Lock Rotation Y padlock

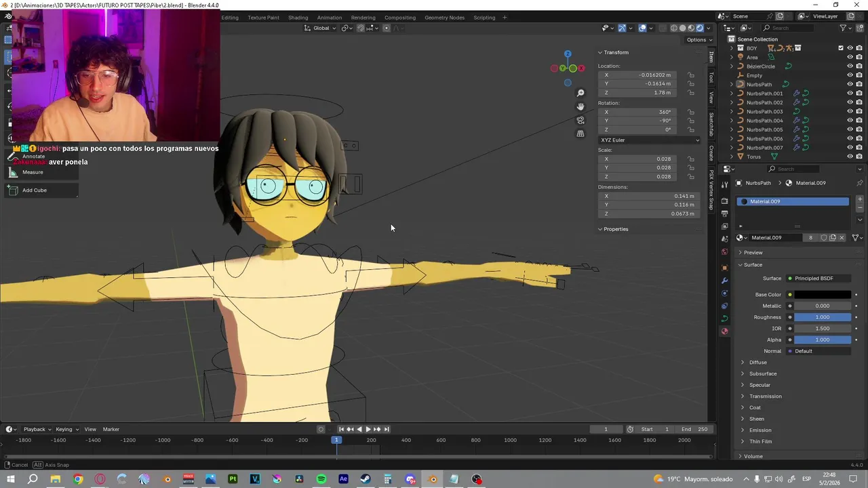pos(691,121)
